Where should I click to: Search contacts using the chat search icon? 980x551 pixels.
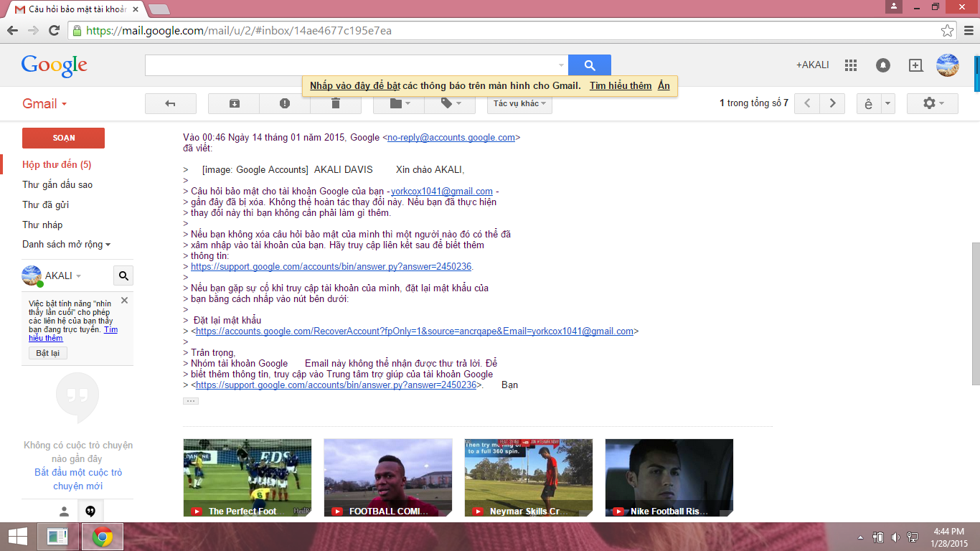point(123,275)
